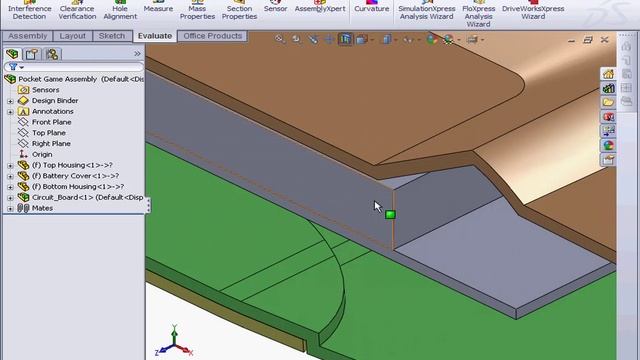The height and width of the screenshot is (360, 640).
Task: Open the Appearances task pane tab
Action: tap(608, 145)
